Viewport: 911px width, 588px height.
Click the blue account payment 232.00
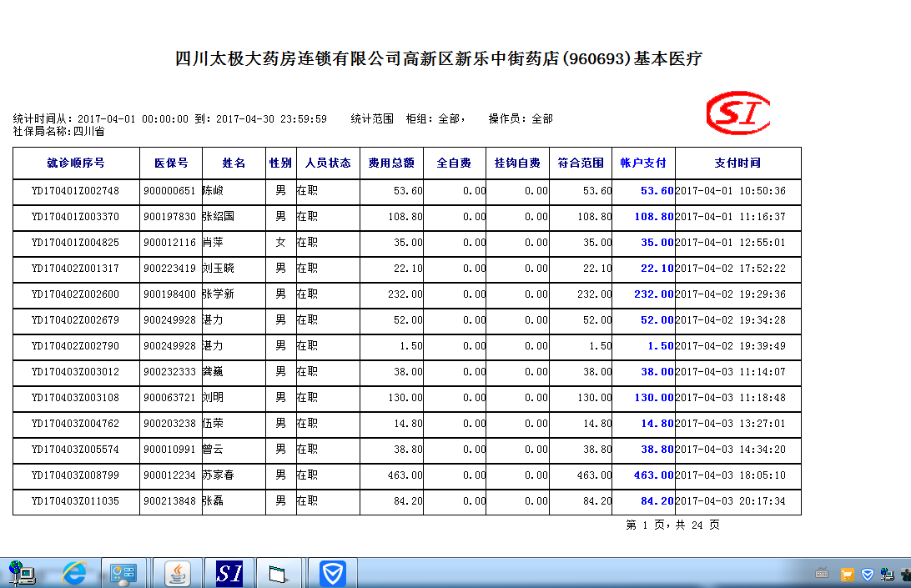pyautogui.click(x=653, y=294)
